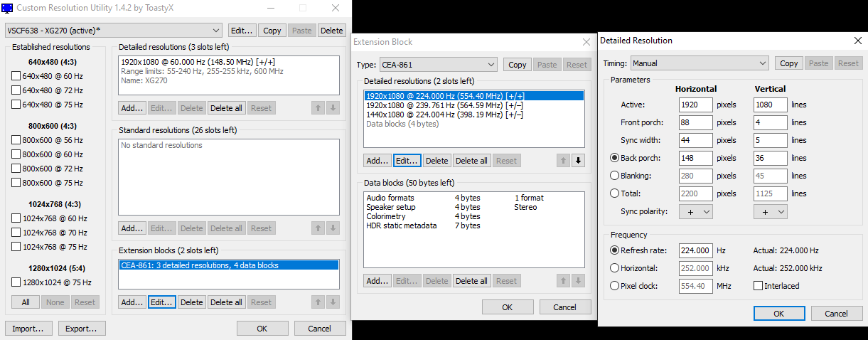Click the Refresh rate input field
The height and width of the screenshot is (340, 868).
[694, 250]
